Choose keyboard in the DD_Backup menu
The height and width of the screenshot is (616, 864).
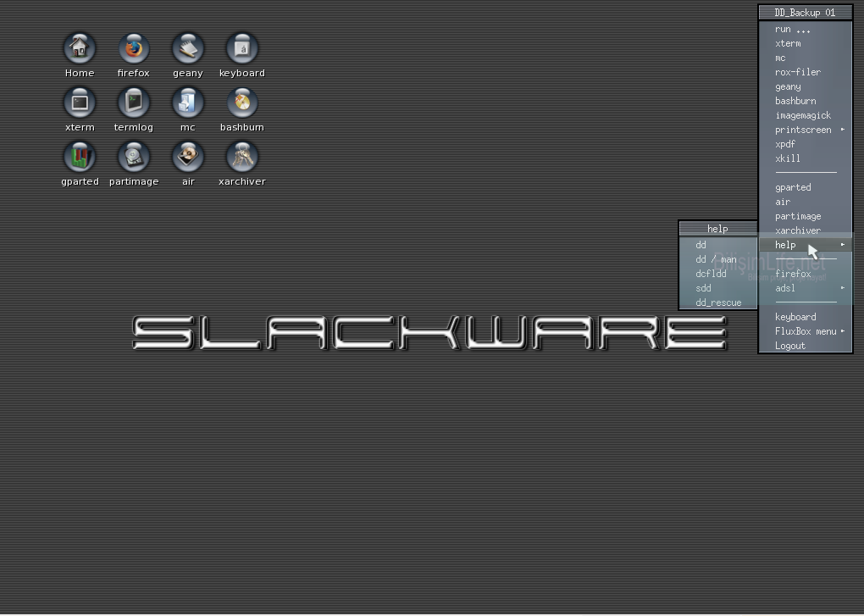pyautogui.click(x=806, y=317)
